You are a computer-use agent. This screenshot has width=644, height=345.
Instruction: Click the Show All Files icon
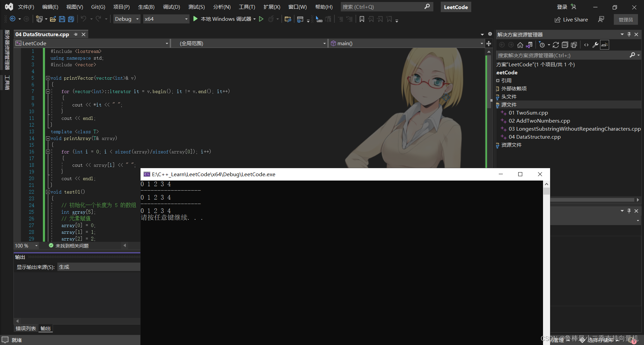pos(574,45)
